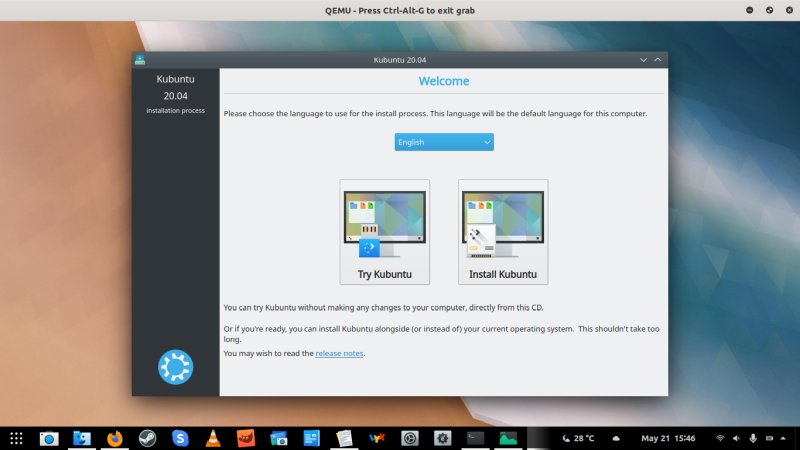Launch VLC media player from taskbar
Viewport: 800px width, 450px height.
click(213, 438)
